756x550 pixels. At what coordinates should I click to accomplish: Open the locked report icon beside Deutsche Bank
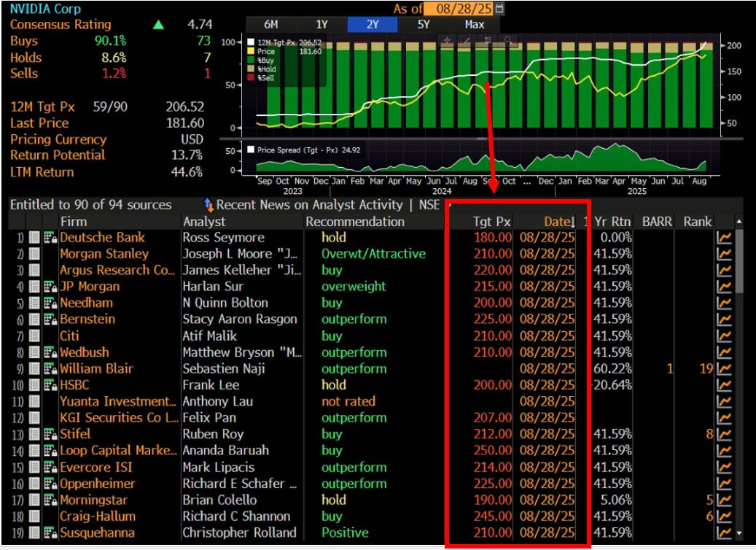point(50,237)
